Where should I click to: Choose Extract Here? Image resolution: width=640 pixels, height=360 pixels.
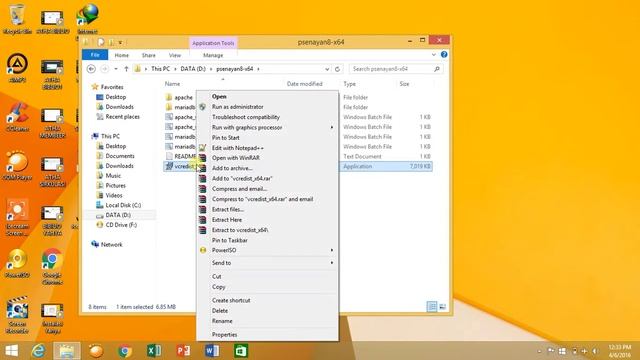267,220
